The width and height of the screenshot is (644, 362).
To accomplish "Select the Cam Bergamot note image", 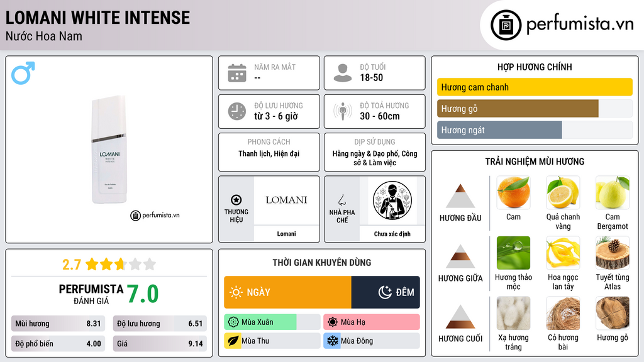I will click(x=613, y=192).
